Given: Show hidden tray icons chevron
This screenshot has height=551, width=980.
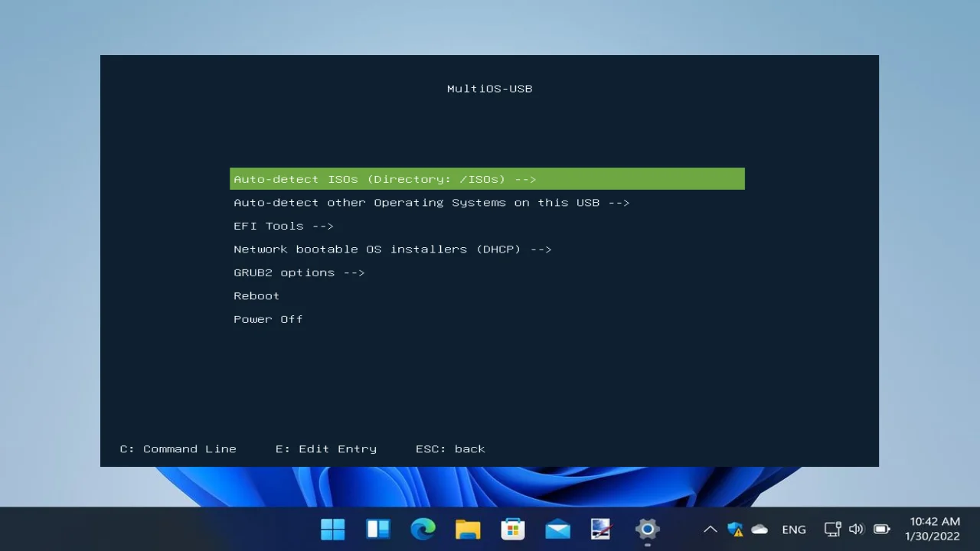Looking at the screenshot, I should click(x=710, y=529).
